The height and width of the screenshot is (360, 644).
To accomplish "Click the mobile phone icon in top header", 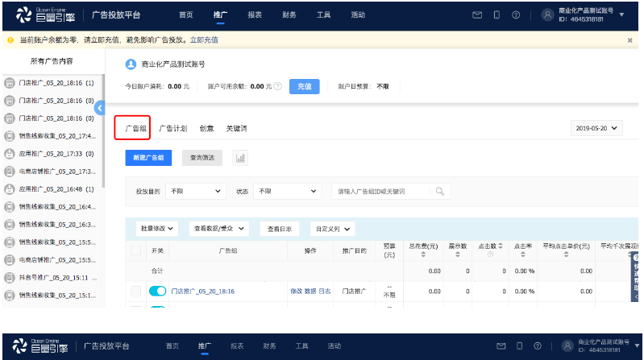I will tap(497, 15).
